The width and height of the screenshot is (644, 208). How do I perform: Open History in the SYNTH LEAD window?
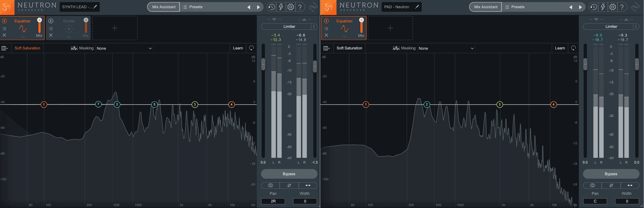pos(271,7)
